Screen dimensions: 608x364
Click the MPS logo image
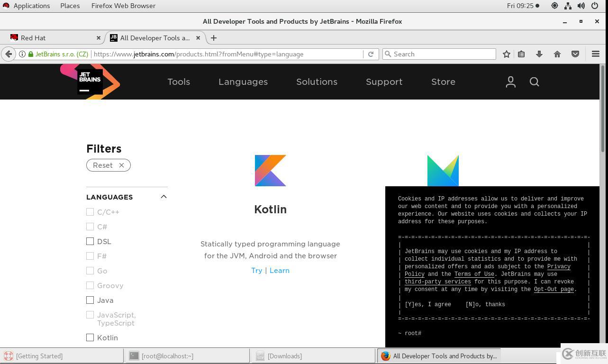click(x=443, y=171)
